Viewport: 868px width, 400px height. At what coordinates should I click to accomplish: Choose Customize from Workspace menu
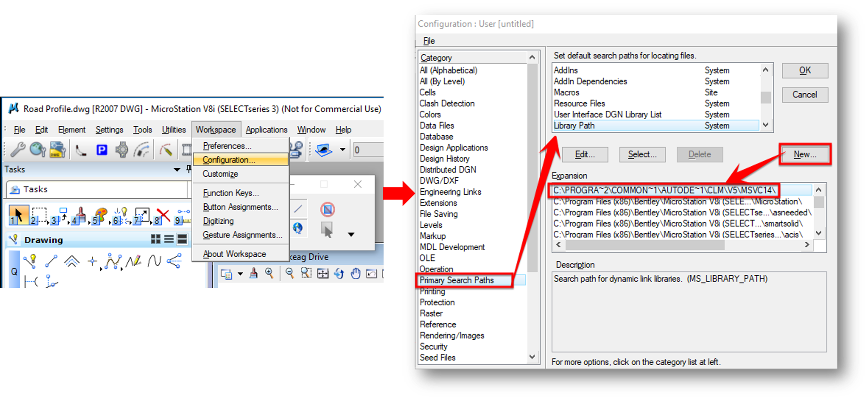pyautogui.click(x=220, y=174)
